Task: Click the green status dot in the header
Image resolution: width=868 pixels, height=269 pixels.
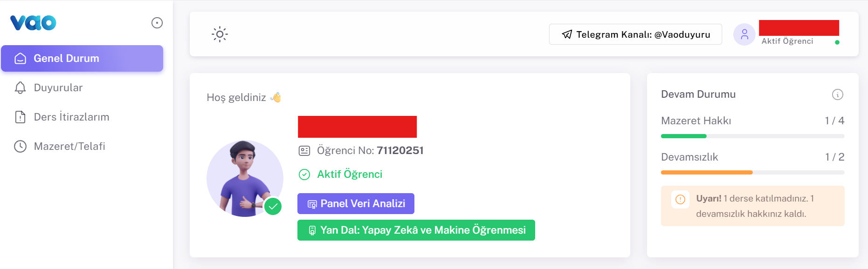Action: tap(838, 42)
